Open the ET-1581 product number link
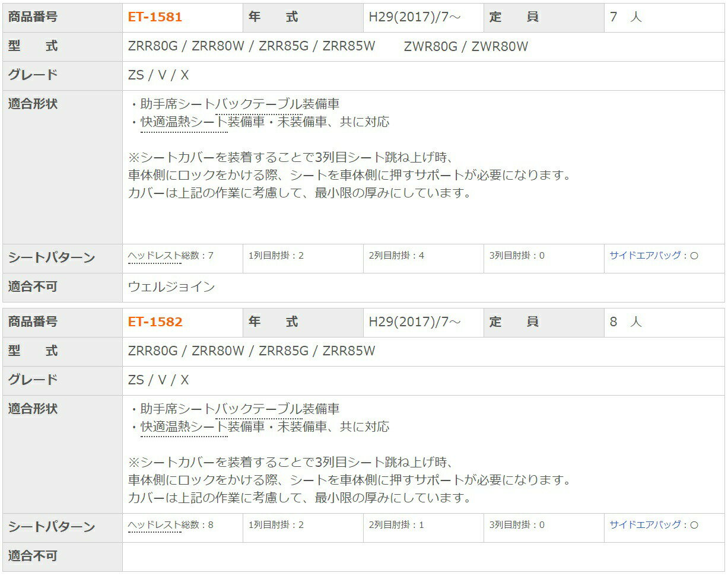This screenshot has width=728, height=576. coord(155,17)
